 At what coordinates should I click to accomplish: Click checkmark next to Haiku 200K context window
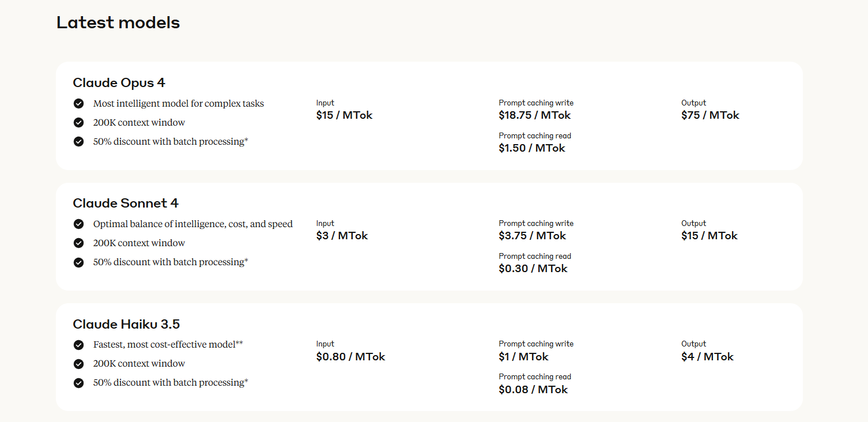coord(78,363)
